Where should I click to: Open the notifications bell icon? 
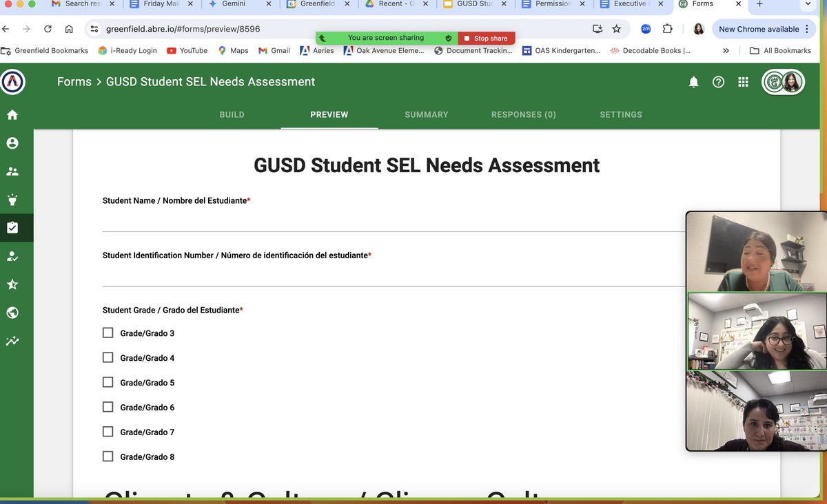pyautogui.click(x=694, y=81)
